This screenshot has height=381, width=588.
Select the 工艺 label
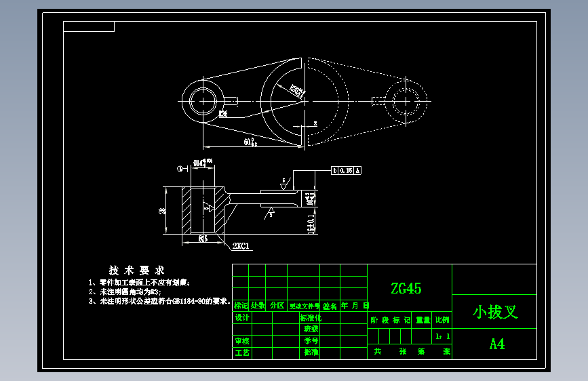pyautogui.click(x=242, y=353)
